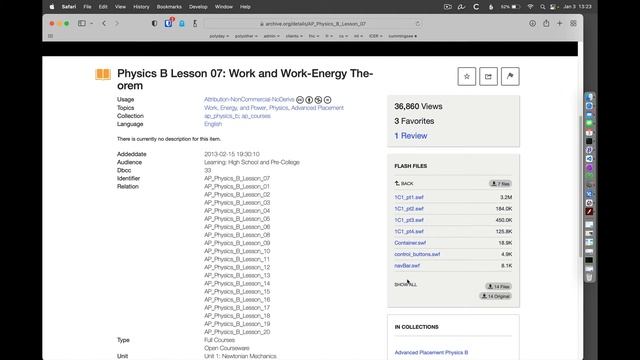Click the page vertical scrollbar
This screenshot has height=360, width=640.
pyautogui.click(x=580, y=187)
